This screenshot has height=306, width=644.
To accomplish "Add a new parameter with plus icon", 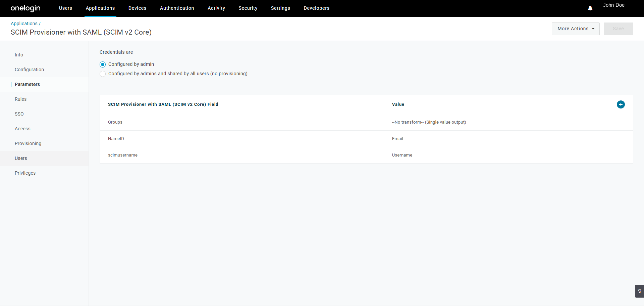I will click(x=621, y=104).
